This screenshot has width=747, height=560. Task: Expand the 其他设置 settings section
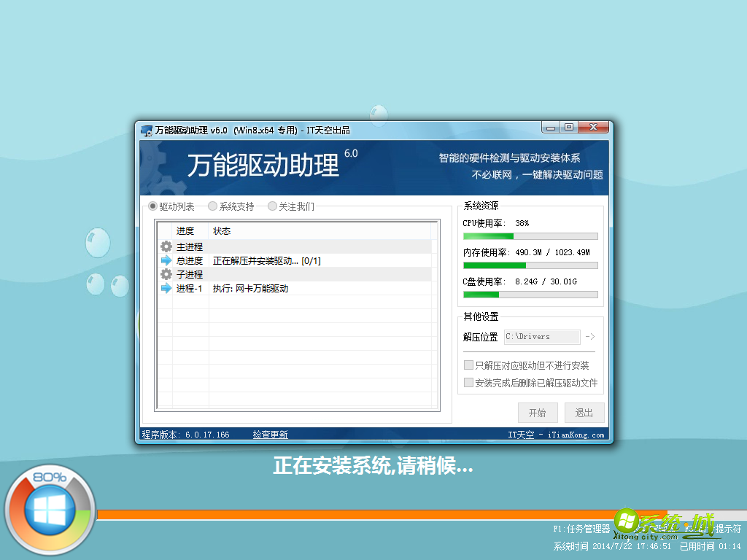pos(481,316)
